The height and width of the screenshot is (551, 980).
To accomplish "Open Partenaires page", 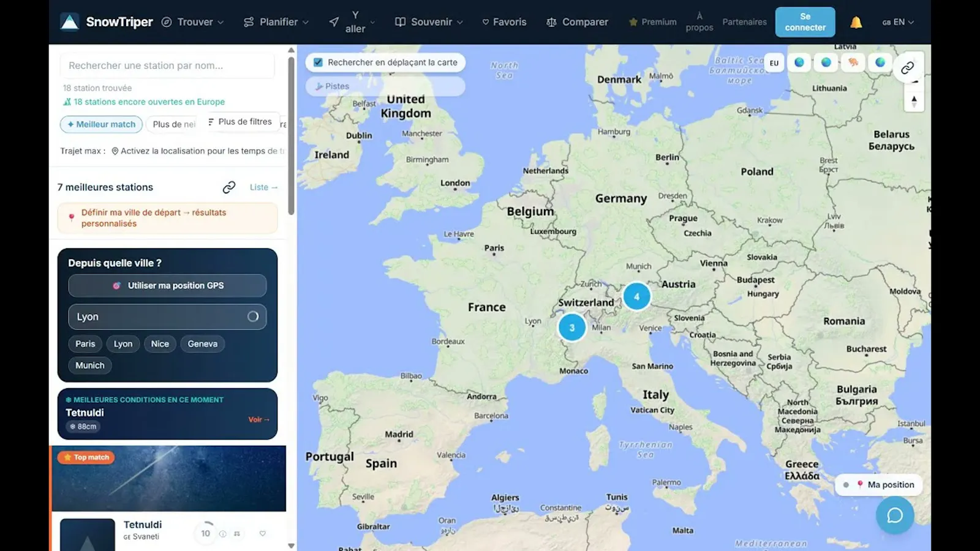I will (744, 22).
